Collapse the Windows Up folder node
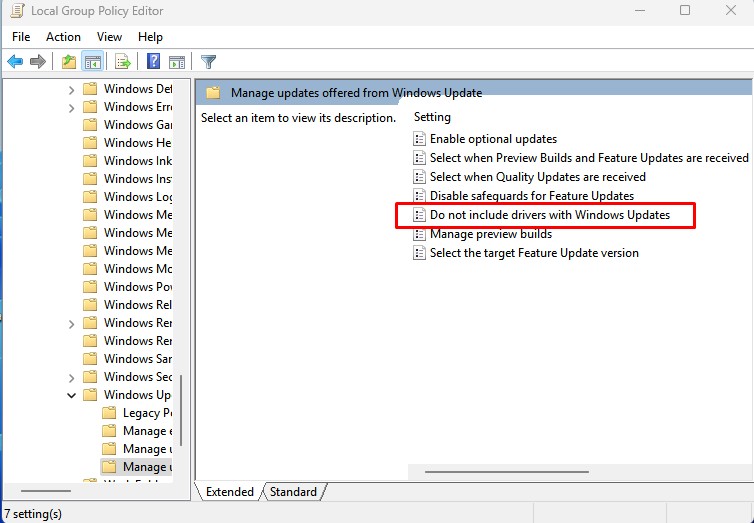The image size is (754, 523). click(x=71, y=396)
